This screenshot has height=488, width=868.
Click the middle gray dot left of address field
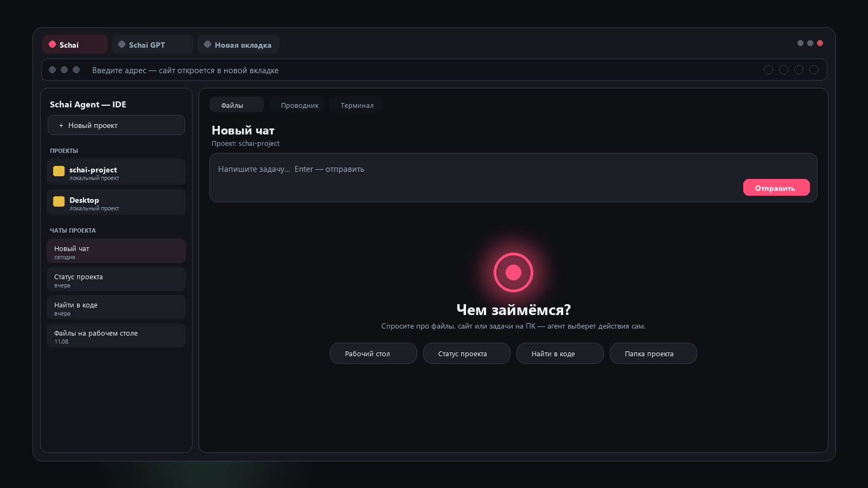tap(64, 69)
